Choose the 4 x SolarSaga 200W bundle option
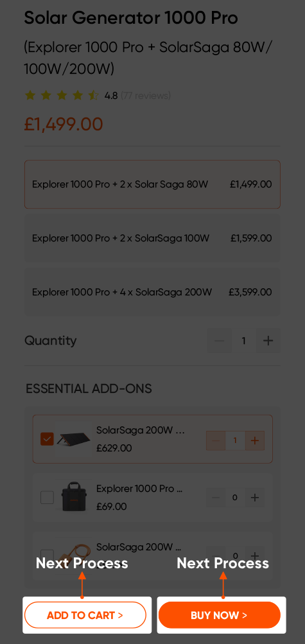Image resolution: width=305 pixels, height=644 pixels. [x=152, y=292]
